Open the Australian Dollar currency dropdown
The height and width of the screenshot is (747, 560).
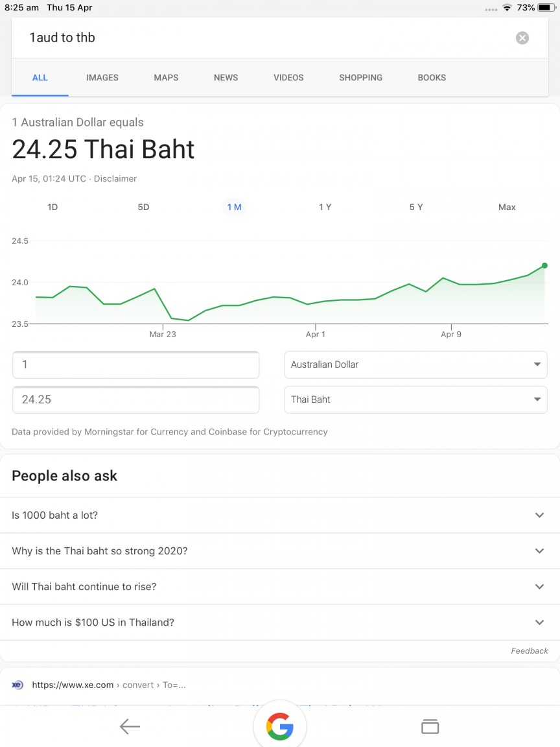pyautogui.click(x=415, y=364)
